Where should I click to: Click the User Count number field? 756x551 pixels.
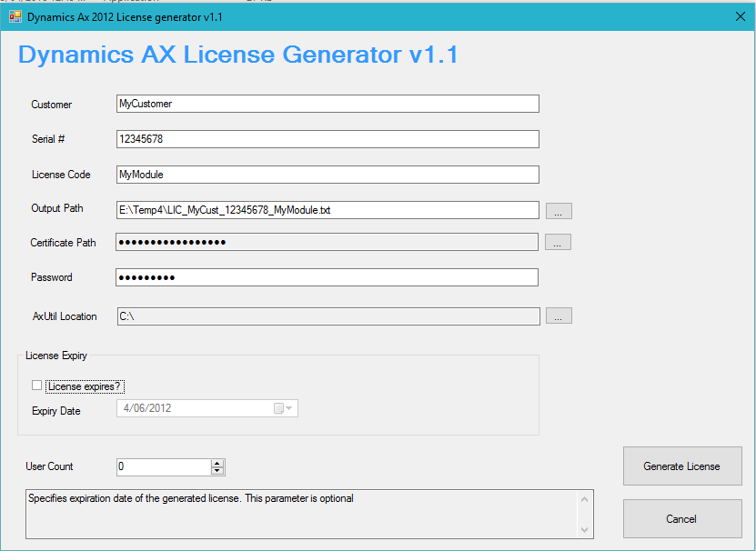coord(164,466)
